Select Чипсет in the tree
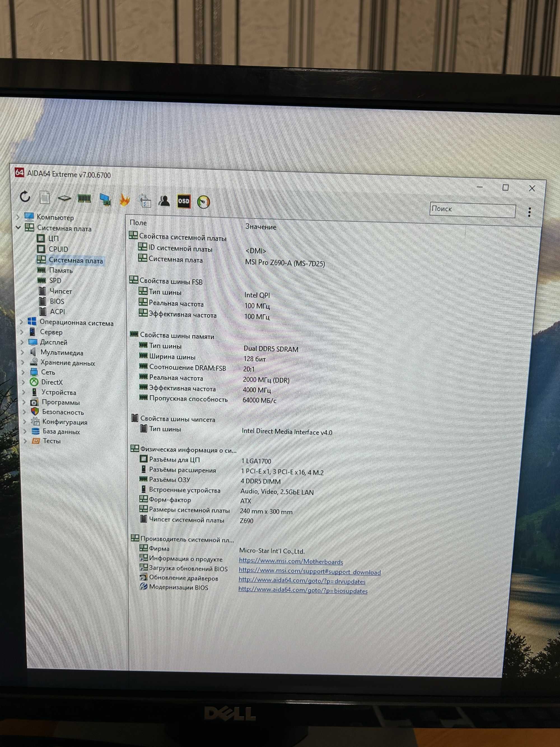Image resolution: width=560 pixels, height=747 pixels. coord(61,291)
